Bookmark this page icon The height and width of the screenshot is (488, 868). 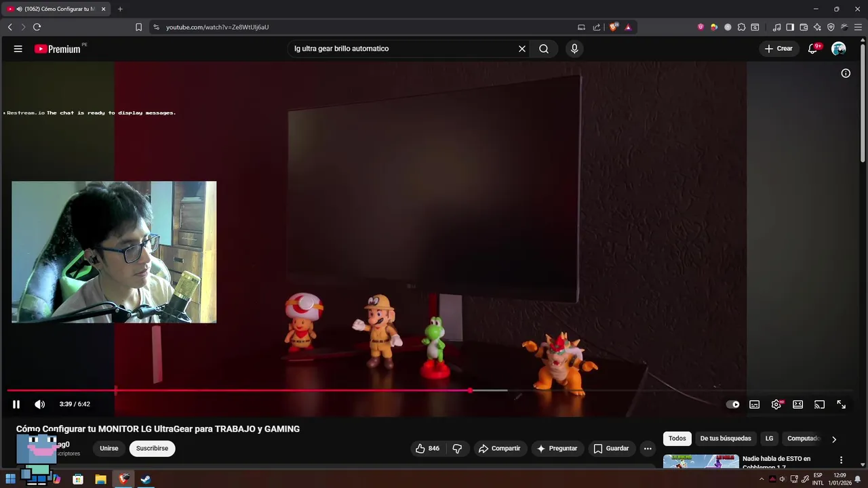tap(138, 27)
